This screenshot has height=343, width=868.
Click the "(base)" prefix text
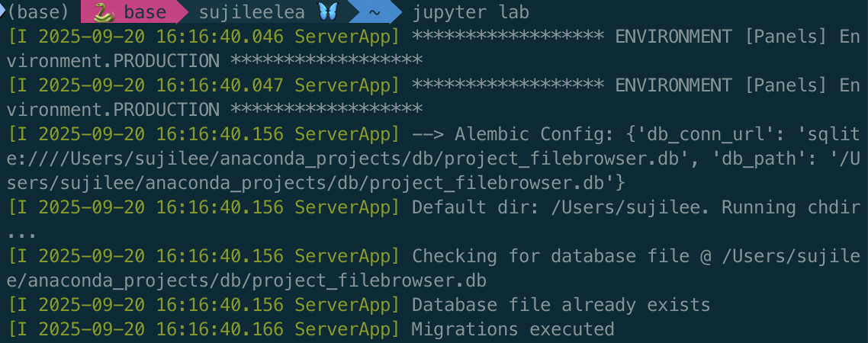39,13
